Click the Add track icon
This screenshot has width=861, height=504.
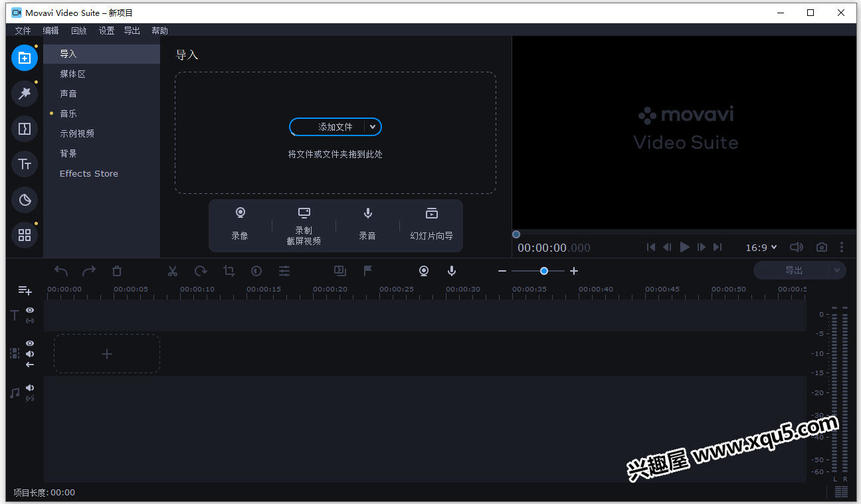pos(25,290)
